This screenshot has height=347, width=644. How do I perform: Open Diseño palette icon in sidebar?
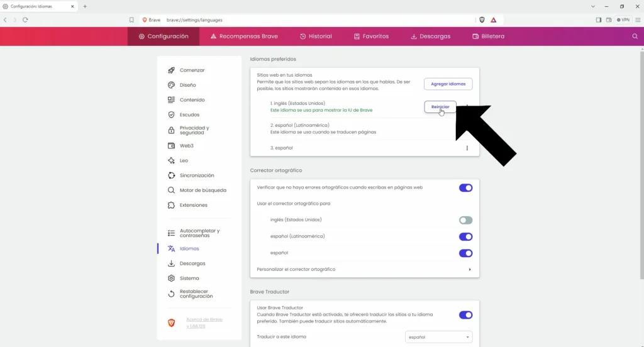click(x=171, y=85)
